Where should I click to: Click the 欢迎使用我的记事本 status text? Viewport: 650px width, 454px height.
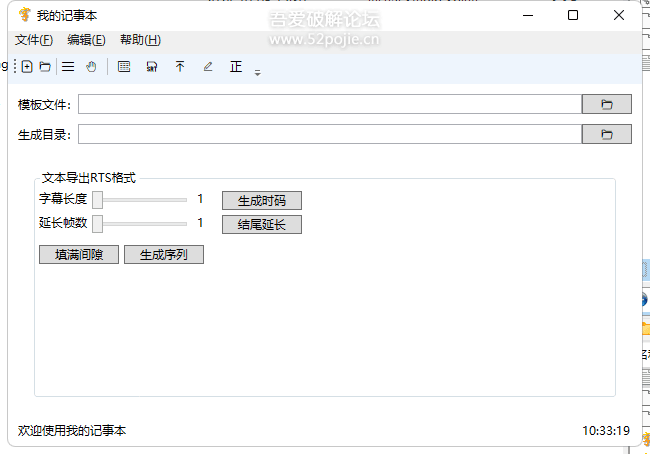[x=72, y=431]
